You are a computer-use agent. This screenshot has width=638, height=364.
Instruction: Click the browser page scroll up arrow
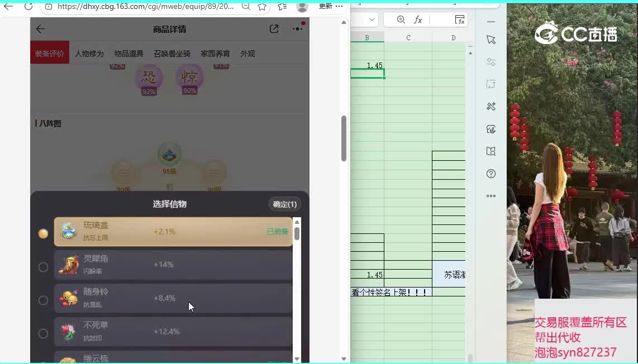click(344, 22)
